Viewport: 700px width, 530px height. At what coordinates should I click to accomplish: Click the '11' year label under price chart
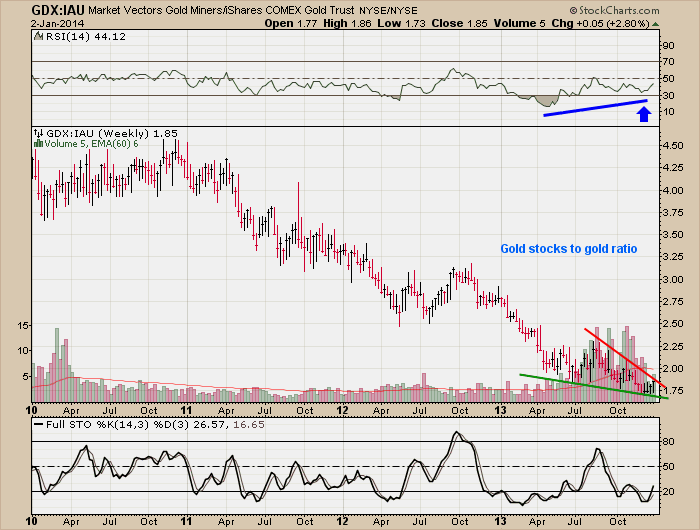187,410
